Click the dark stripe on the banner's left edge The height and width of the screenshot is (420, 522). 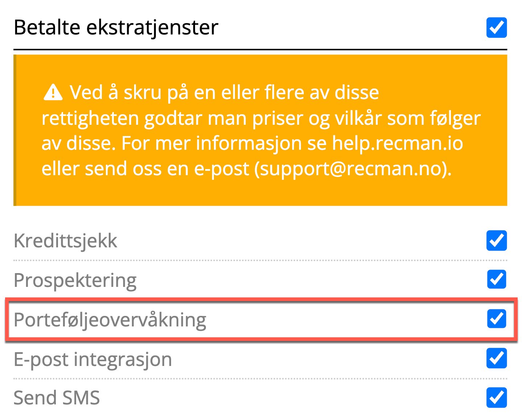point(15,130)
